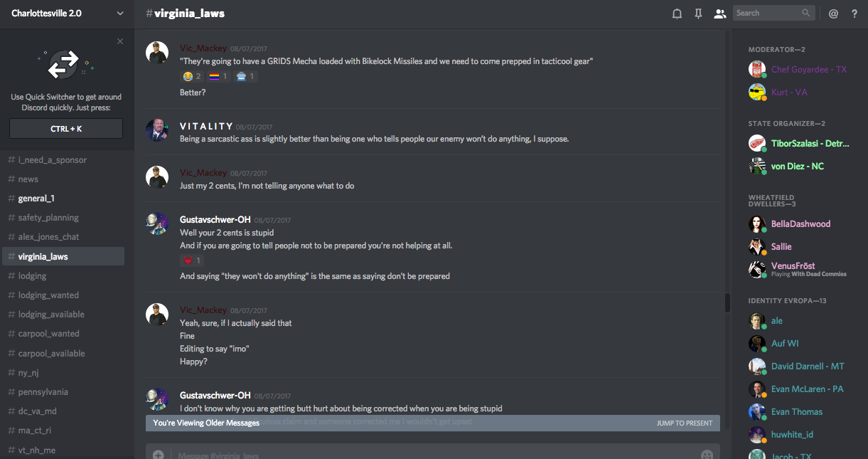Screen dimensions: 868x459
Task: Click the VITALITY user avatar
Action: pos(157,130)
